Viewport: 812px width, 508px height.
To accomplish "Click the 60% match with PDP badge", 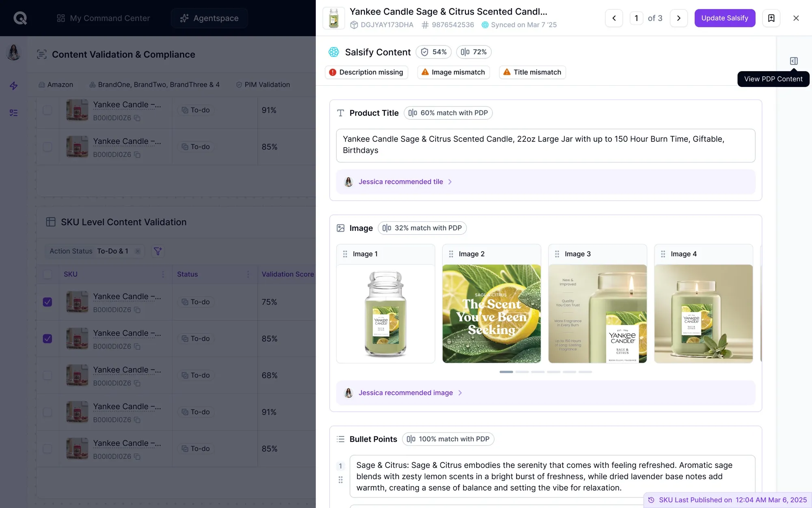I will [448, 113].
